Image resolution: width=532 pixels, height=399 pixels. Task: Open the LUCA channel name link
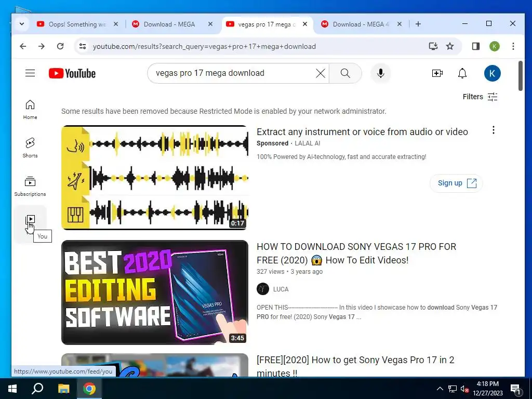coord(281,289)
